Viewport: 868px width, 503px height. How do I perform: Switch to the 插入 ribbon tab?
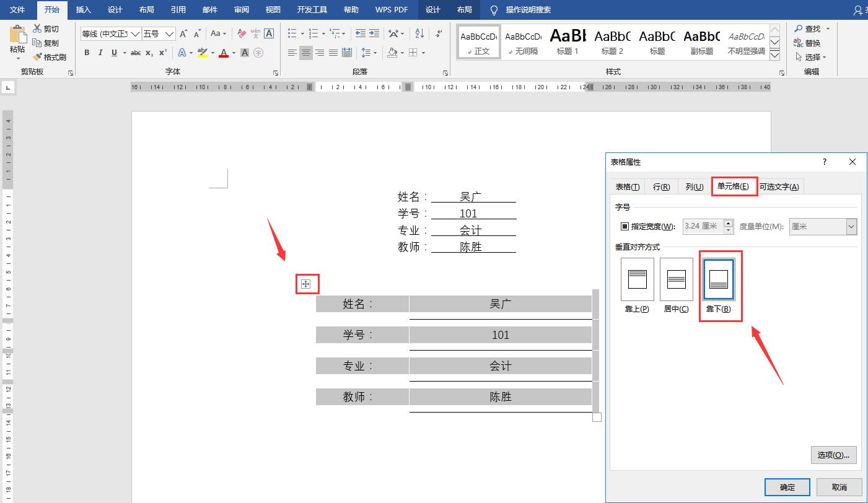click(x=83, y=9)
